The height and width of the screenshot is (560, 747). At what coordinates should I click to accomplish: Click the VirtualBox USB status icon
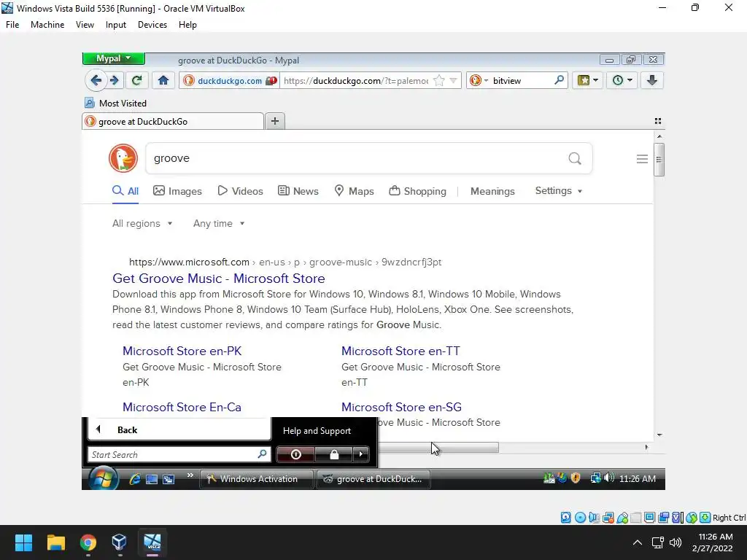click(622, 518)
